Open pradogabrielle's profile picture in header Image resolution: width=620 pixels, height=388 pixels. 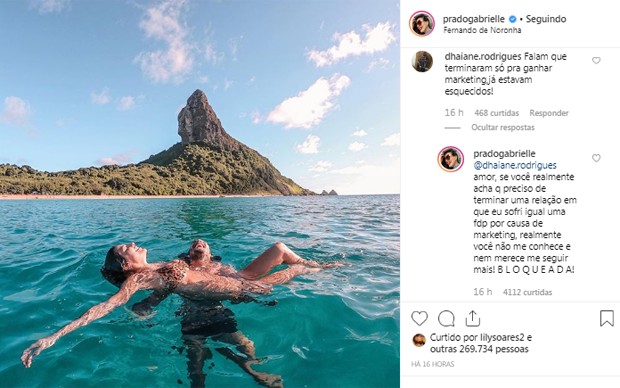coord(422,24)
